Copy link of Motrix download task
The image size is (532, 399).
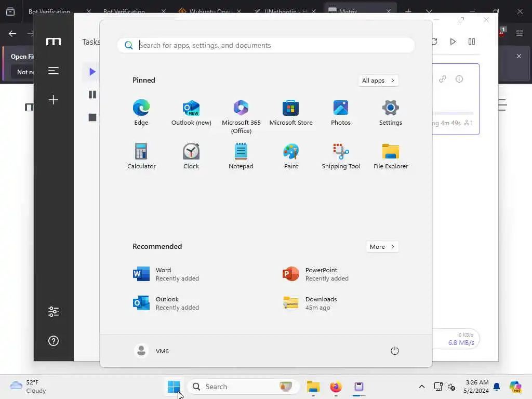443,79
